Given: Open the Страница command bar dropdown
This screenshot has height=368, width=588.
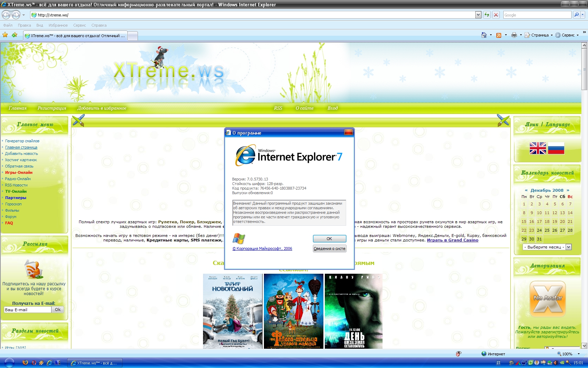Looking at the screenshot, I should (539, 35).
